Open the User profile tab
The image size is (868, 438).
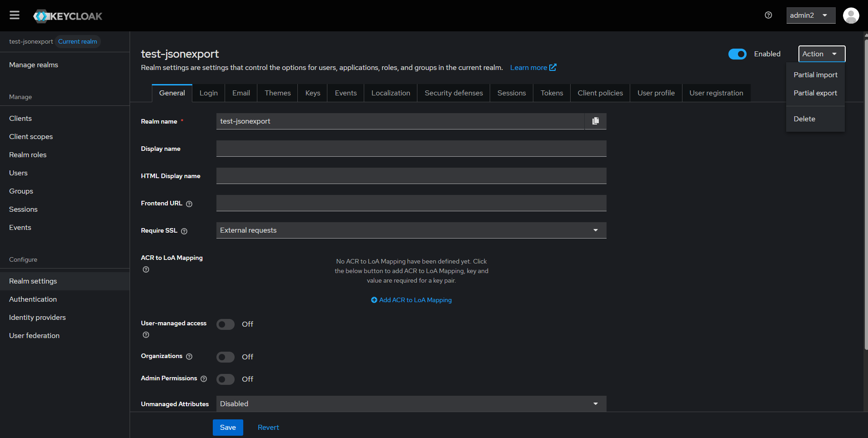[x=656, y=93]
